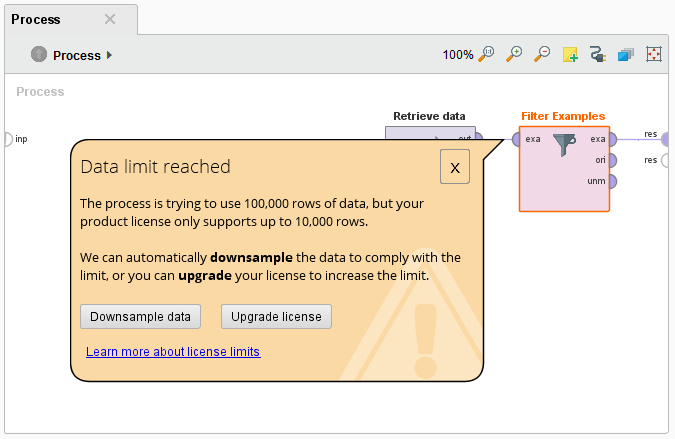Expand the Process breadcrumb arrow
The height and width of the screenshot is (439, 675).
(x=109, y=55)
